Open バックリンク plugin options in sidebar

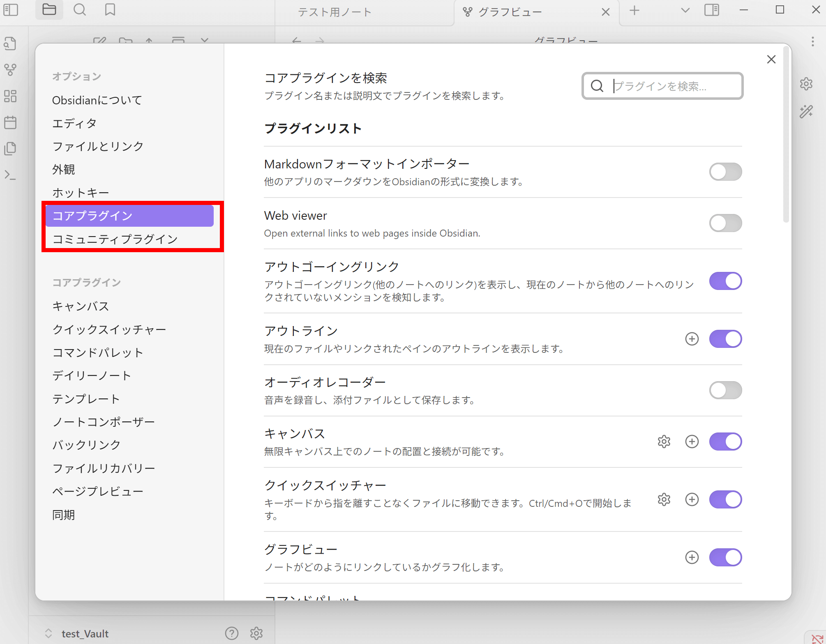[x=129, y=445]
